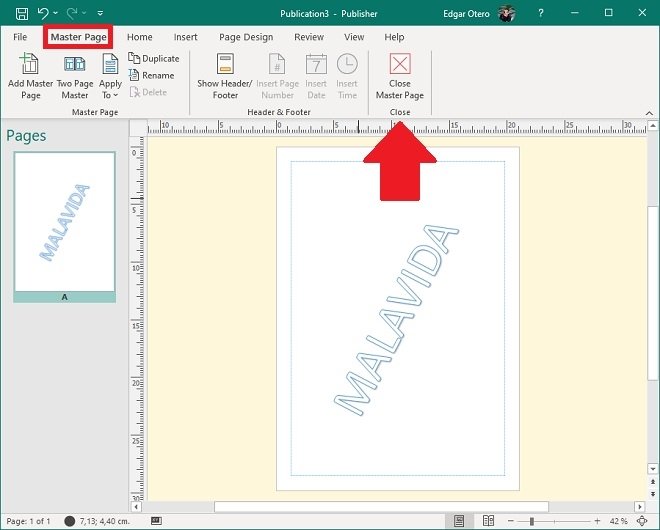Close the Master Page view
This screenshot has height=530, width=660.
(x=399, y=76)
